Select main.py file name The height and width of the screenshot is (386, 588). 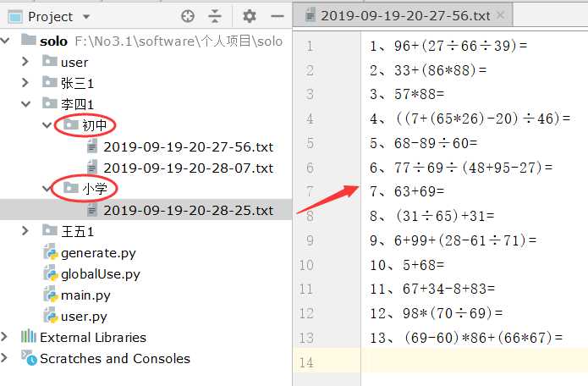tap(85, 295)
